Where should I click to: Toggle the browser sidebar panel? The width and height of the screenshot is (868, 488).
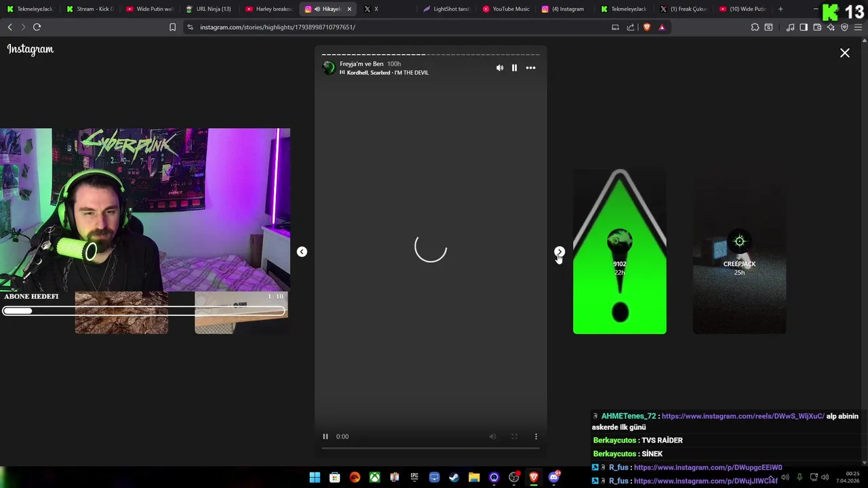click(804, 27)
